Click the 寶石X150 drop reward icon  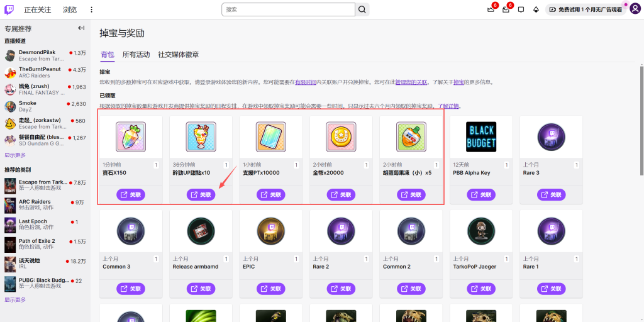[x=131, y=136]
